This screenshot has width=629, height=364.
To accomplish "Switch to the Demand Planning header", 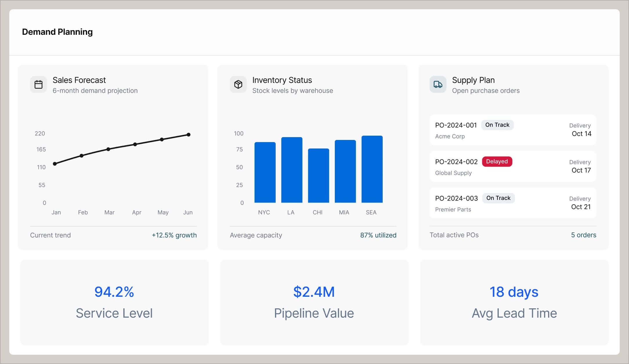I will [57, 32].
